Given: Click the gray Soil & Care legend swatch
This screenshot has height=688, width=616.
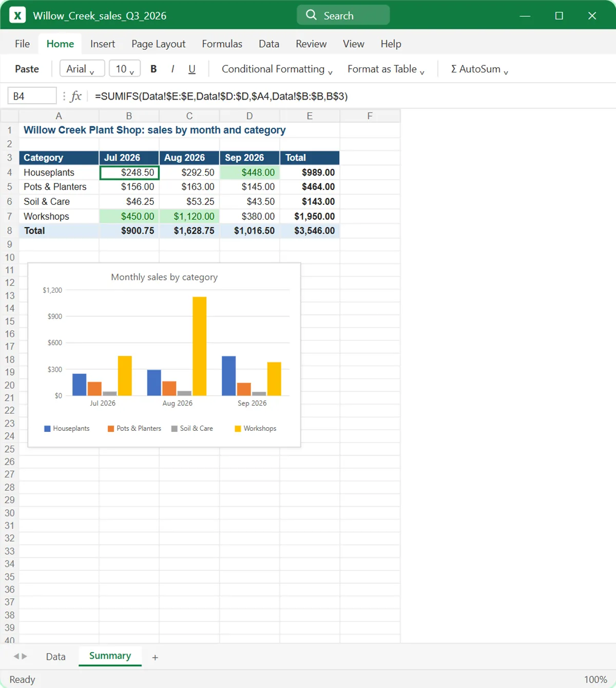Looking at the screenshot, I should 175,429.
